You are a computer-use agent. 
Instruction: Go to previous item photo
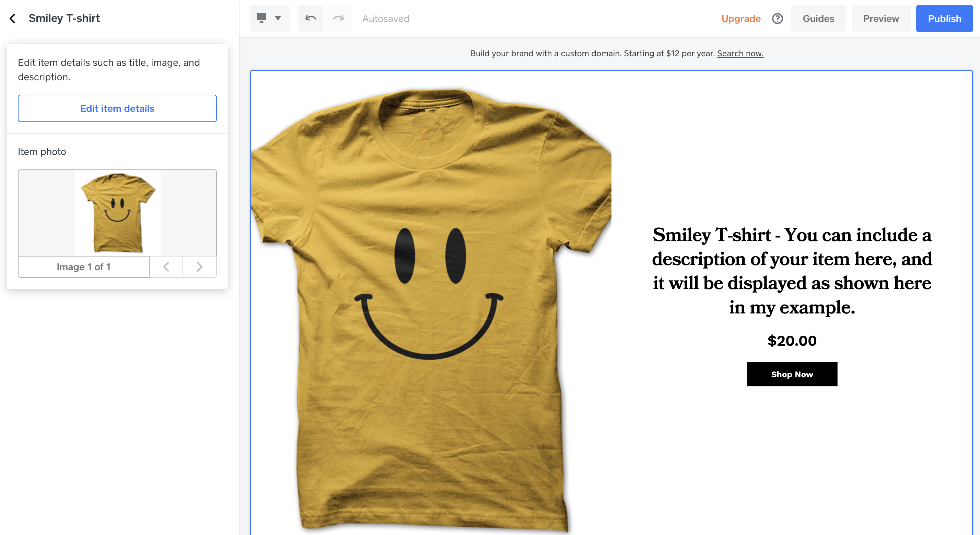[166, 267]
